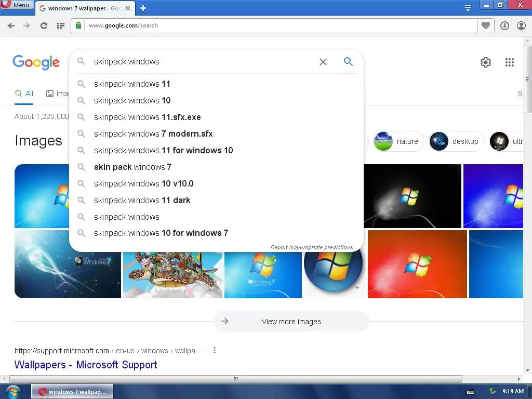Screen dimensions: 532x399
Task: Choose suggestion skinpack windows 7 modern.sfx
Action: (x=216, y=134)
